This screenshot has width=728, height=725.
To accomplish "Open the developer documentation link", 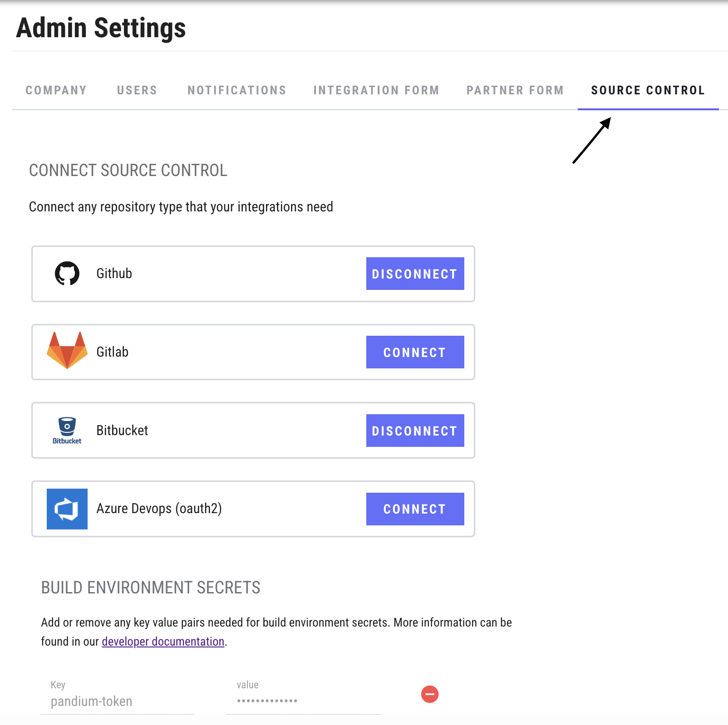I will coord(163,642).
